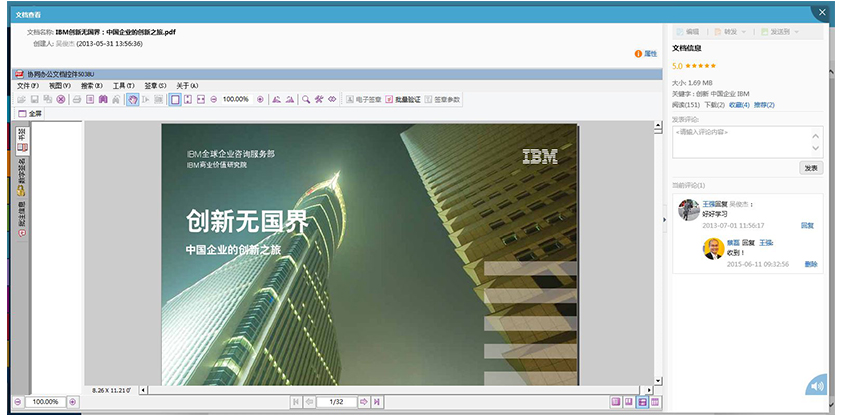Click the printer icon in toolbar
842x415 pixels.
click(x=77, y=99)
